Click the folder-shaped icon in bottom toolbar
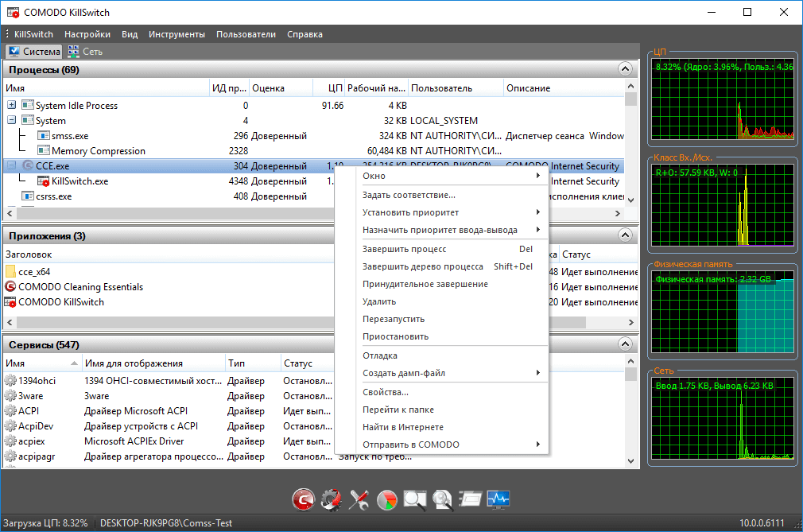Image resolution: width=803 pixels, height=532 pixels. [471, 499]
